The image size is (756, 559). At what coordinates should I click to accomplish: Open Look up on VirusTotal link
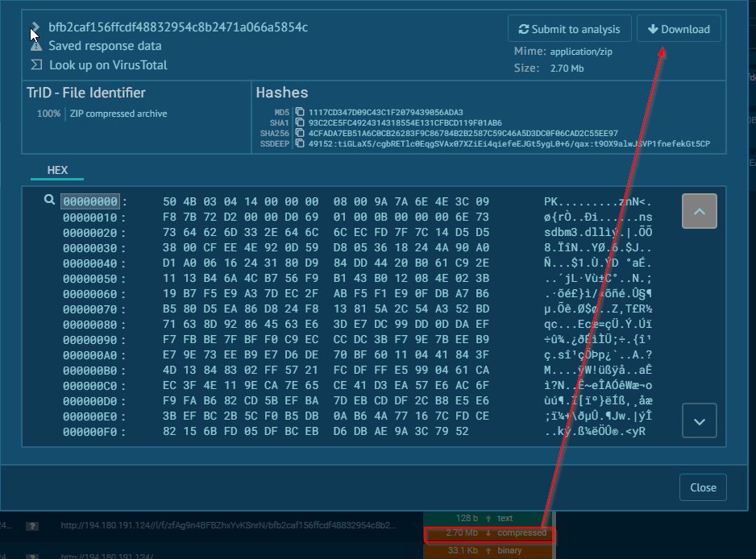click(x=108, y=65)
